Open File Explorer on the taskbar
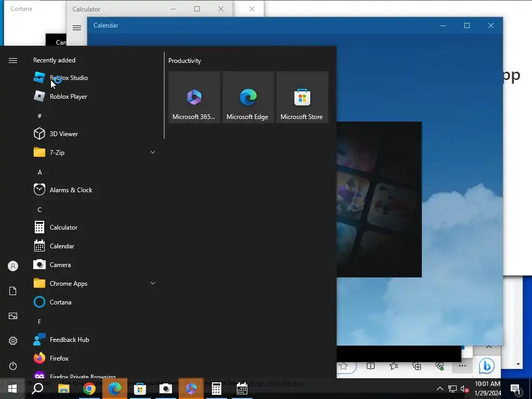This screenshot has height=399, width=532. pos(63,389)
